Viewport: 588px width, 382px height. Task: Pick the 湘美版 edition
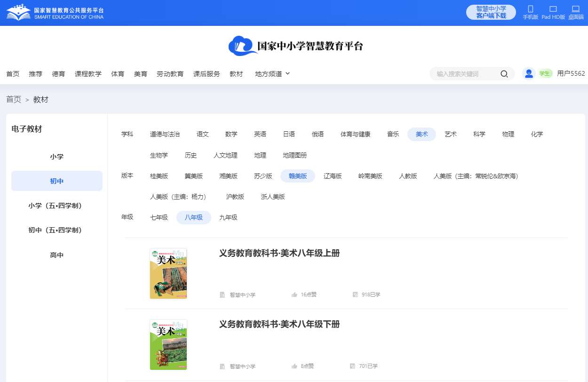point(229,176)
